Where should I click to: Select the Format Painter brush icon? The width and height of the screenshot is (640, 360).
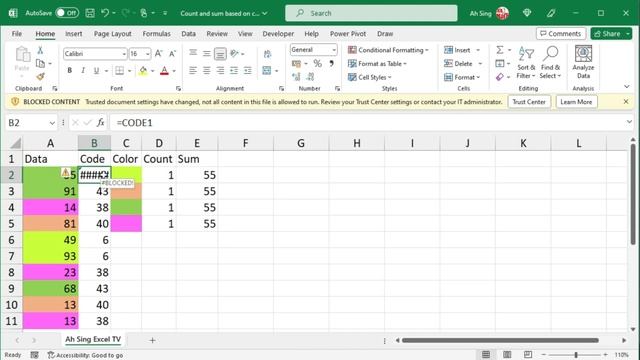(x=40, y=77)
